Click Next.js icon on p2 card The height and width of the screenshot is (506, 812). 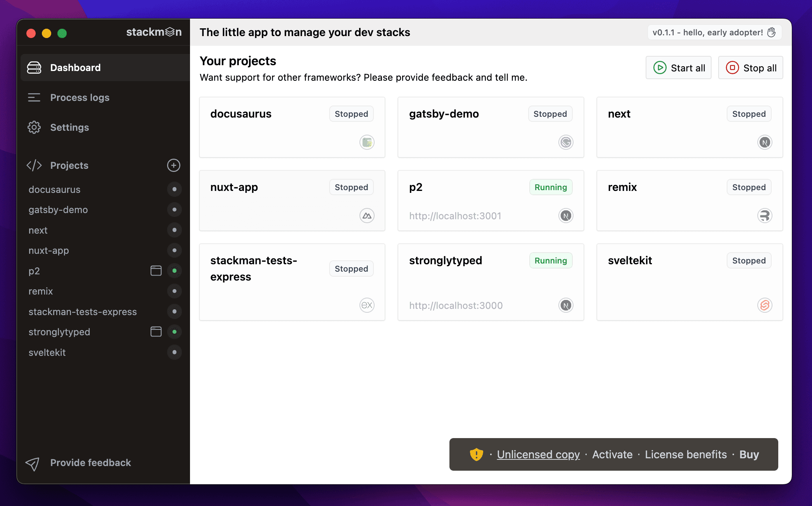(x=566, y=216)
